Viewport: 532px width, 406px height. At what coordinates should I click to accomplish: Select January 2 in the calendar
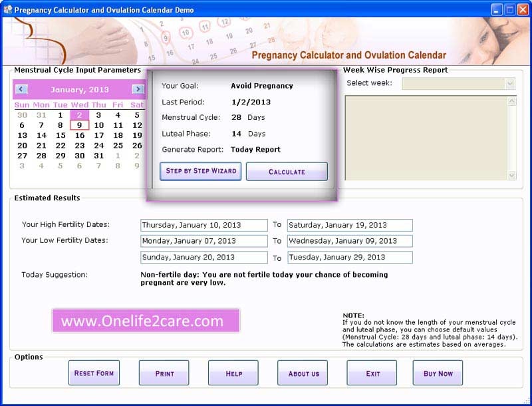[79, 114]
